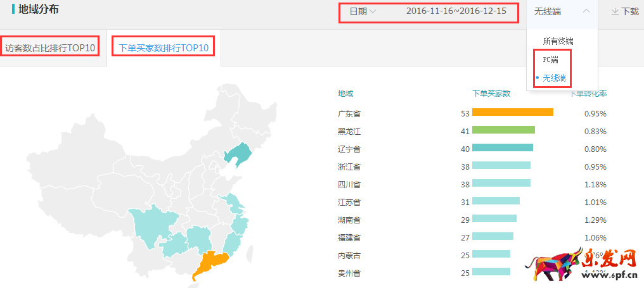
Task: Switch to 下单买家数排行TOP10 tab
Action: [x=164, y=48]
